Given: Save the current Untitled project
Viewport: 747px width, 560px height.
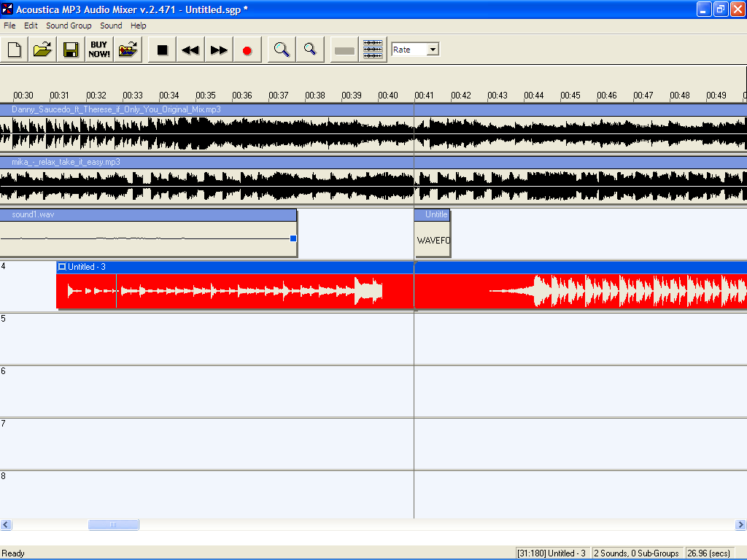Looking at the screenshot, I should [x=70, y=49].
